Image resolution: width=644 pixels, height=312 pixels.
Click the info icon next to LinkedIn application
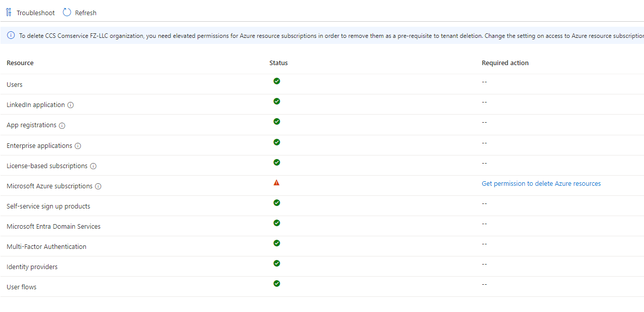pyautogui.click(x=70, y=105)
